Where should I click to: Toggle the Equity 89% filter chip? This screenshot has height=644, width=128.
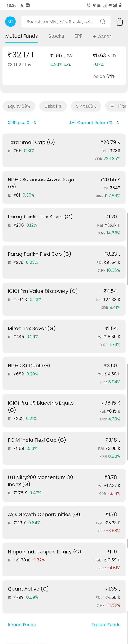(x=19, y=106)
